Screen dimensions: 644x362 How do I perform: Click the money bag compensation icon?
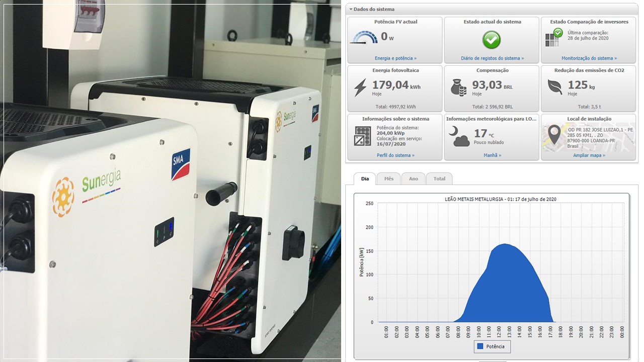pyautogui.click(x=458, y=87)
